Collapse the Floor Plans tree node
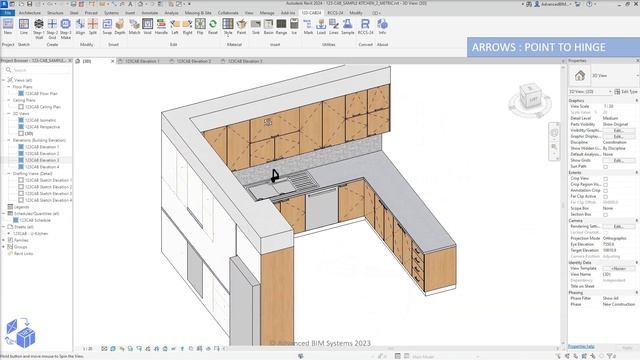 (9, 87)
